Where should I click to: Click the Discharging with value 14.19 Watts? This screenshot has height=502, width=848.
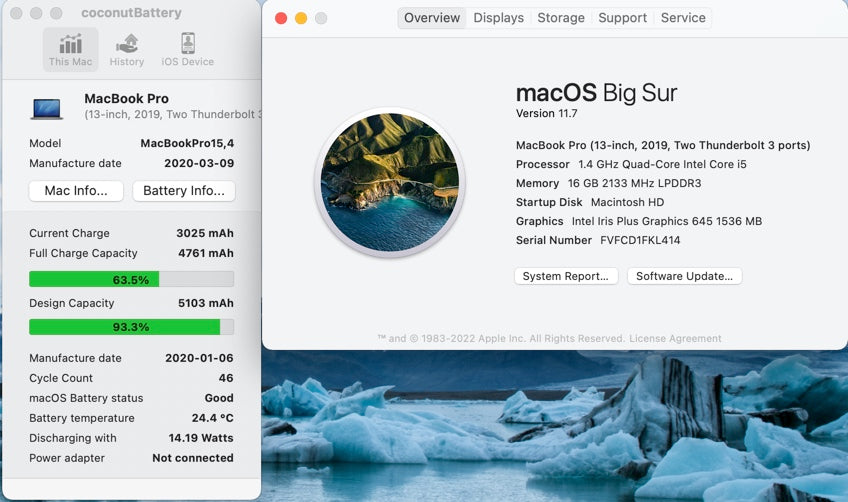point(201,438)
